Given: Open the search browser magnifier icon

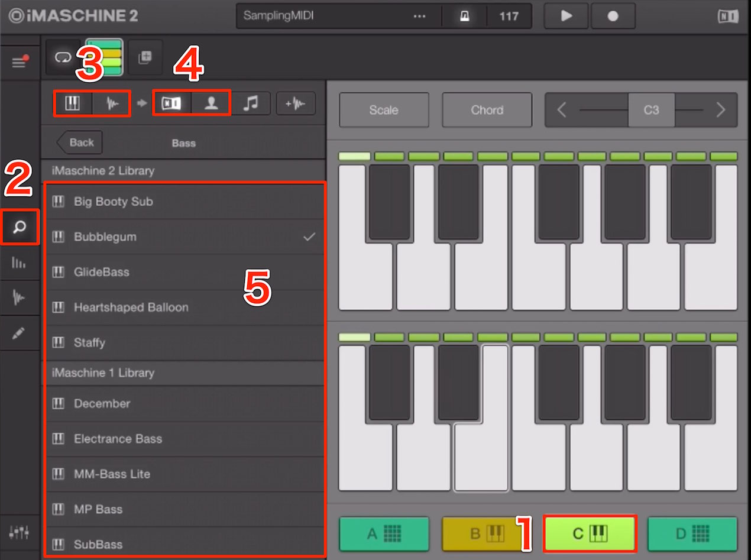Looking at the screenshot, I should (x=20, y=227).
